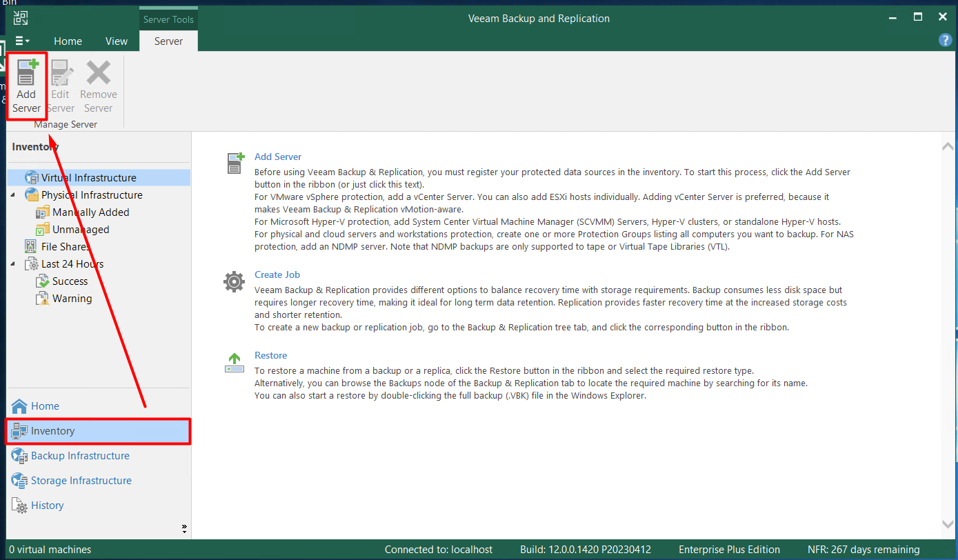958x560 pixels.
Task: Click the Restore arrow icon
Action: [x=234, y=363]
